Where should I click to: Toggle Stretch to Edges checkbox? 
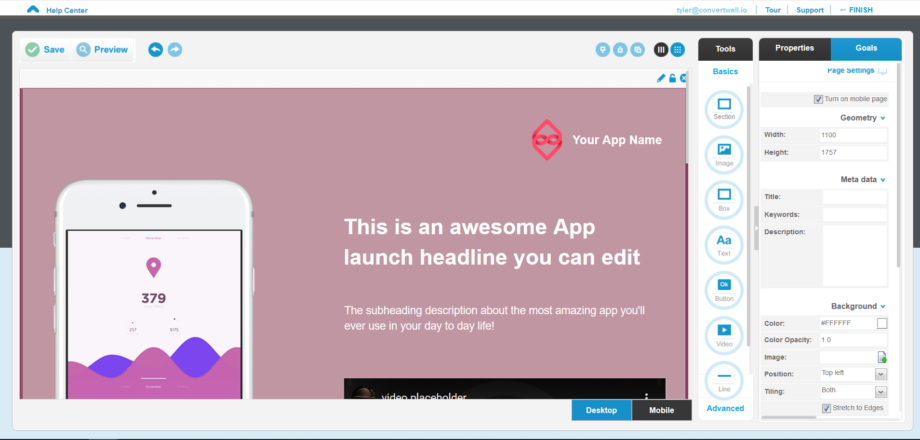point(826,408)
